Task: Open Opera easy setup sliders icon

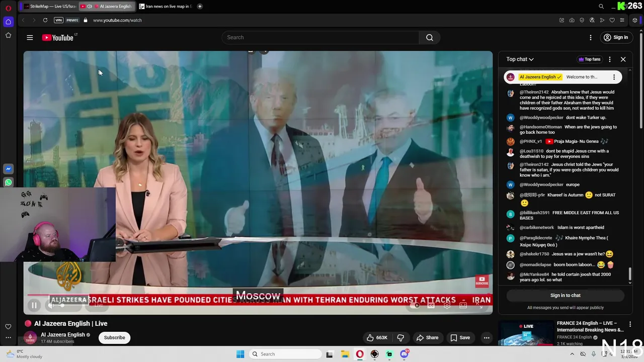Action: click(x=622, y=20)
